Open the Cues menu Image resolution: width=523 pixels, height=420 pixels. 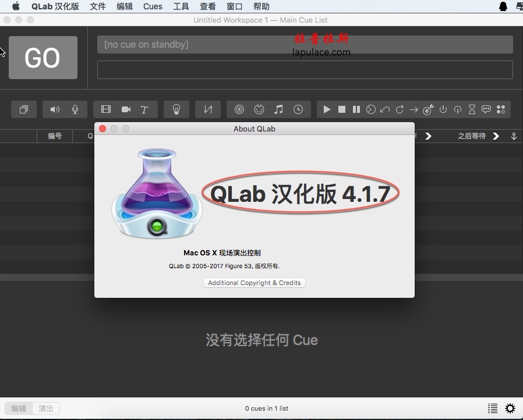(x=153, y=6)
